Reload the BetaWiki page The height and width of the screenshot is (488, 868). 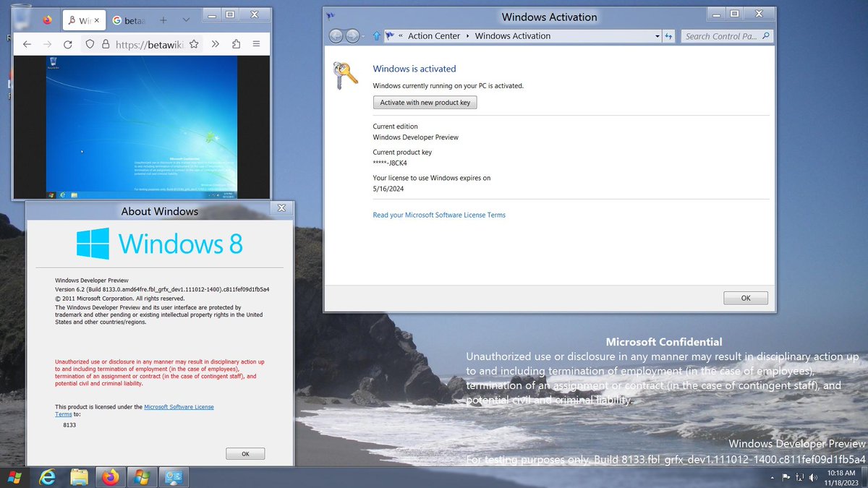[68, 44]
